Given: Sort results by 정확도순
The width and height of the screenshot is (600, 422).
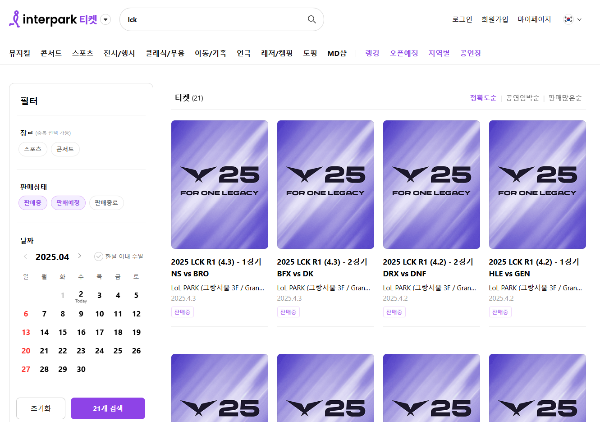Looking at the screenshot, I should (483, 98).
